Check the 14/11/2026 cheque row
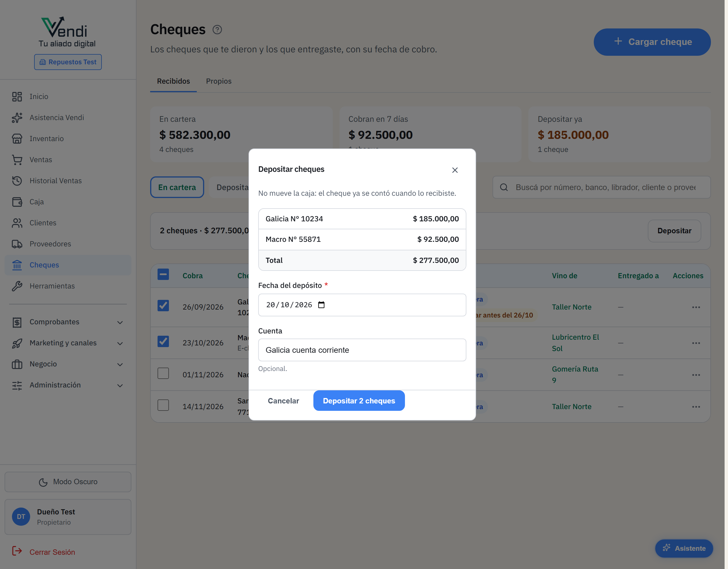This screenshot has height=569, width=728. pyautogui.click(x=163, y=406)
